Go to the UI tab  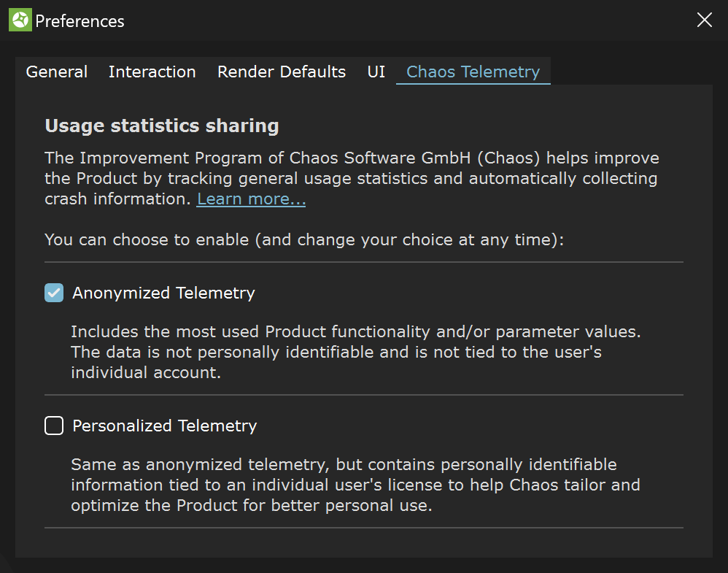point(376,72)
